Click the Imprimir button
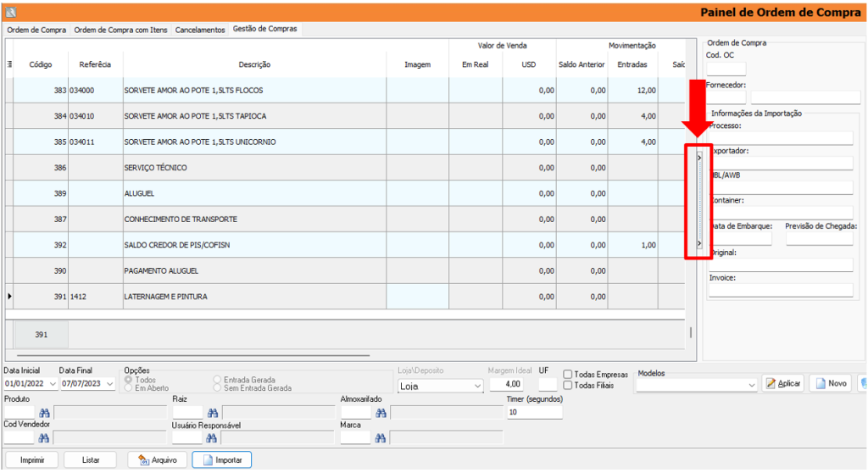Viewport: 868px width, 473px height. [32, 460]
